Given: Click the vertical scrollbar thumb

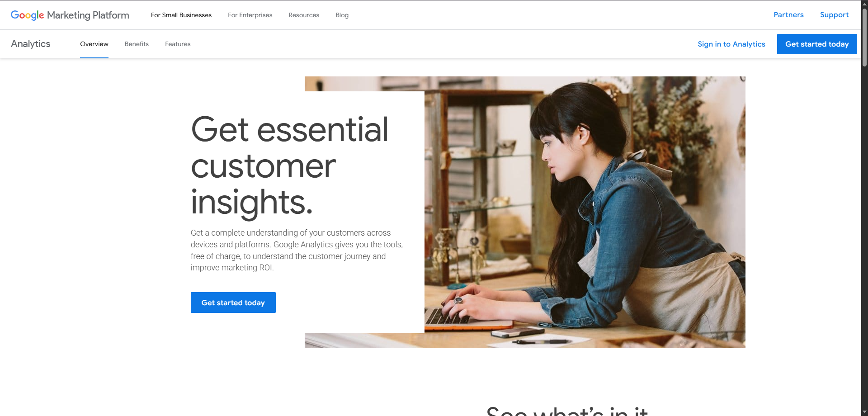Looking at the screenshot, I should click(864, 37).
